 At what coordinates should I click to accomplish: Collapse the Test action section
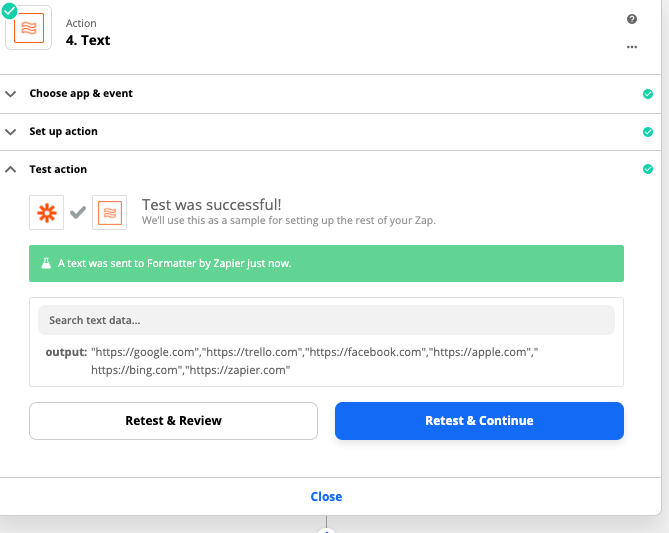coord(11,169)
